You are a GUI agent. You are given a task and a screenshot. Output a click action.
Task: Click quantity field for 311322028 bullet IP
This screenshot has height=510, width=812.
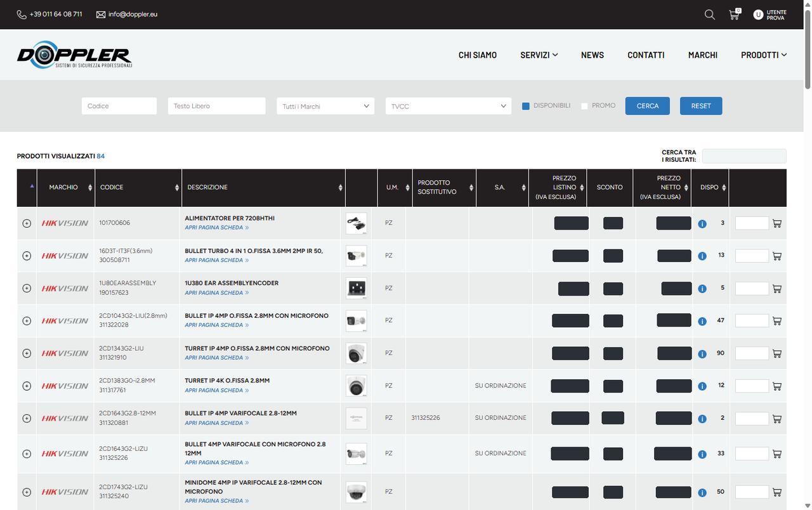coord(752,321)
